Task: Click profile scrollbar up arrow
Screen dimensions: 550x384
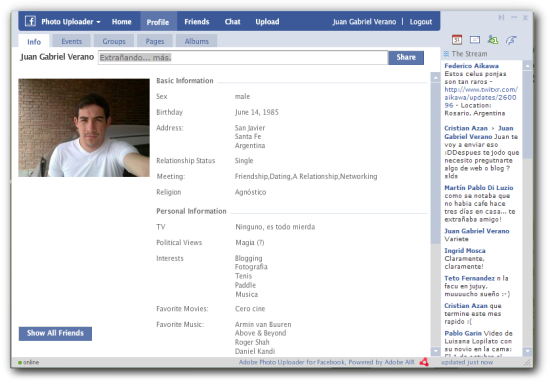Action: tap(435, 78)
